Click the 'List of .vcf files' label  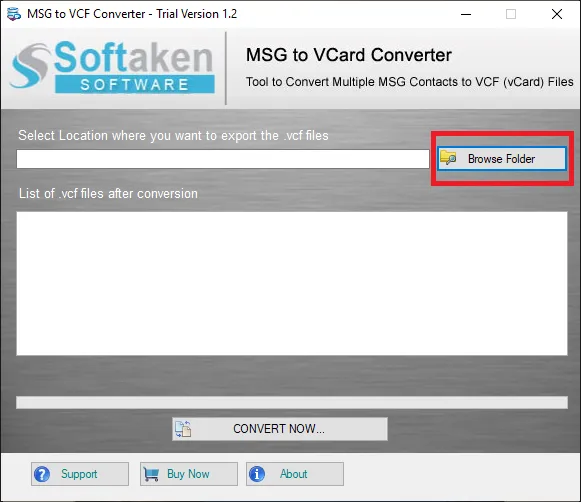point(108,193)
